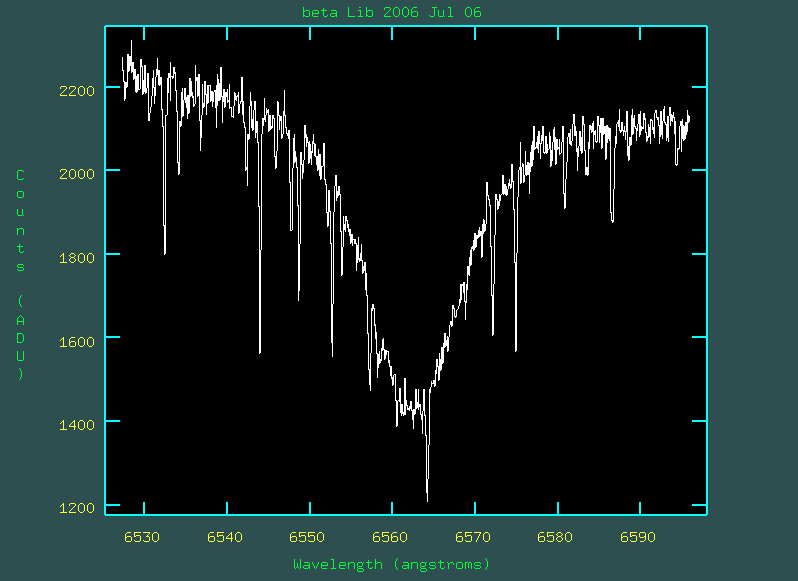Click the plot title "beta Lib 2006 Jul 06"

tap(391, 12)
